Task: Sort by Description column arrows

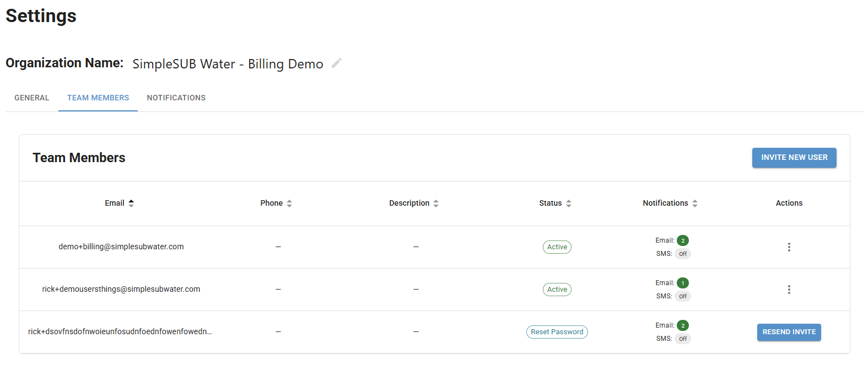Action: tap(436, 204)
